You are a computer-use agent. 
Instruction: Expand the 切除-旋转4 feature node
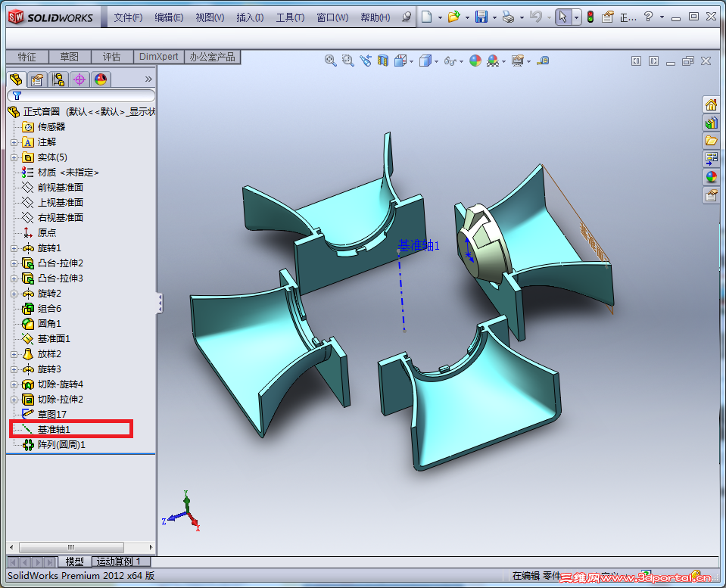(14, 384)
